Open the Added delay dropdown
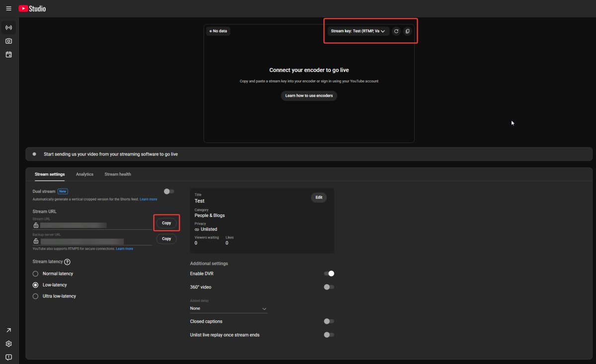The image size is (596, 364). click(x=228, y=308)
